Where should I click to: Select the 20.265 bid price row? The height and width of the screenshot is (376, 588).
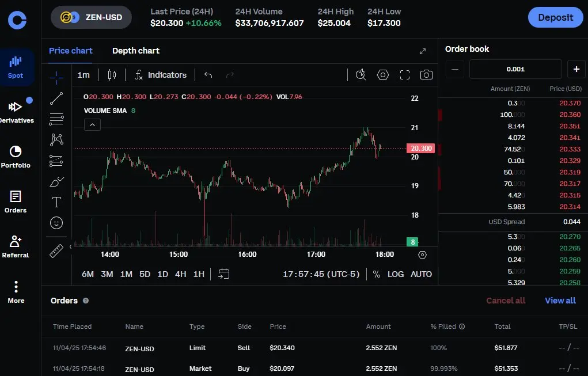[513, 248]
